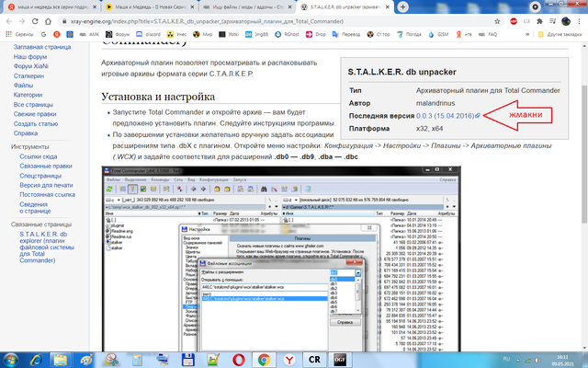Open the media control playlist icon
Screen dimensions: 588x368
click(x=552, y=21)
